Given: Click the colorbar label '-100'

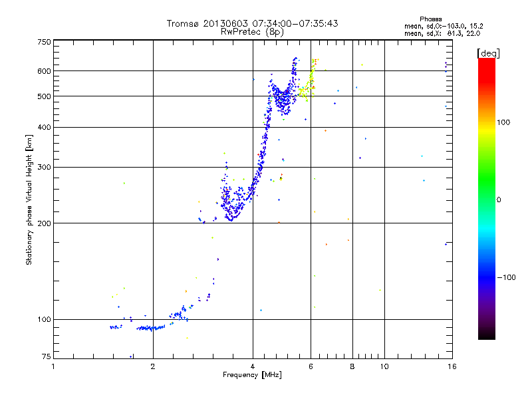Looking at the screenshot, I should point(507,277).
